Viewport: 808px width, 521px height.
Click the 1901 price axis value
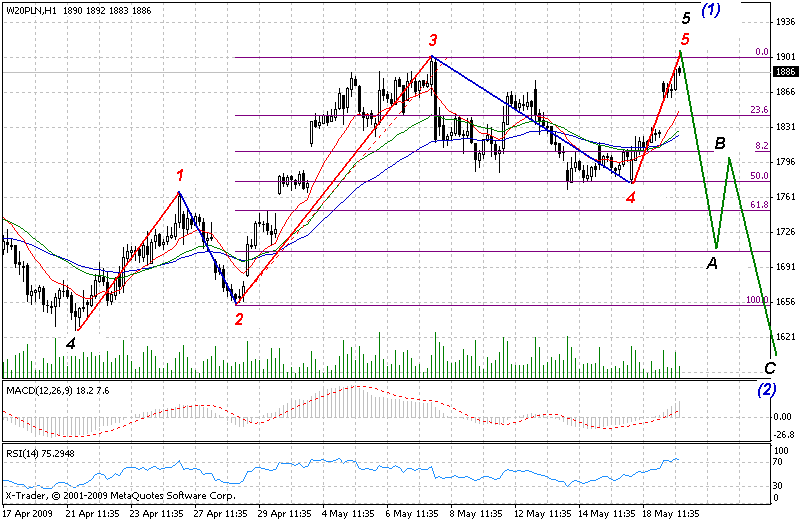[x=785, y=56]
